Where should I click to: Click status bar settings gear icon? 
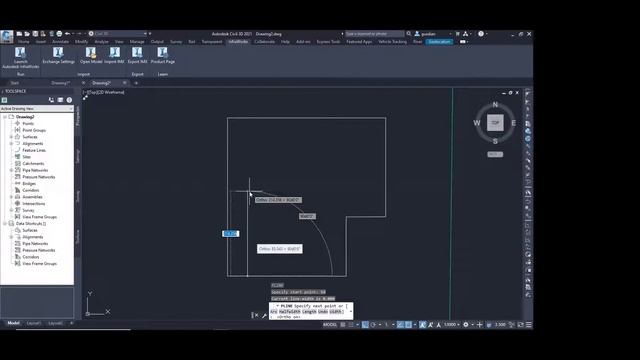point(466,324)
